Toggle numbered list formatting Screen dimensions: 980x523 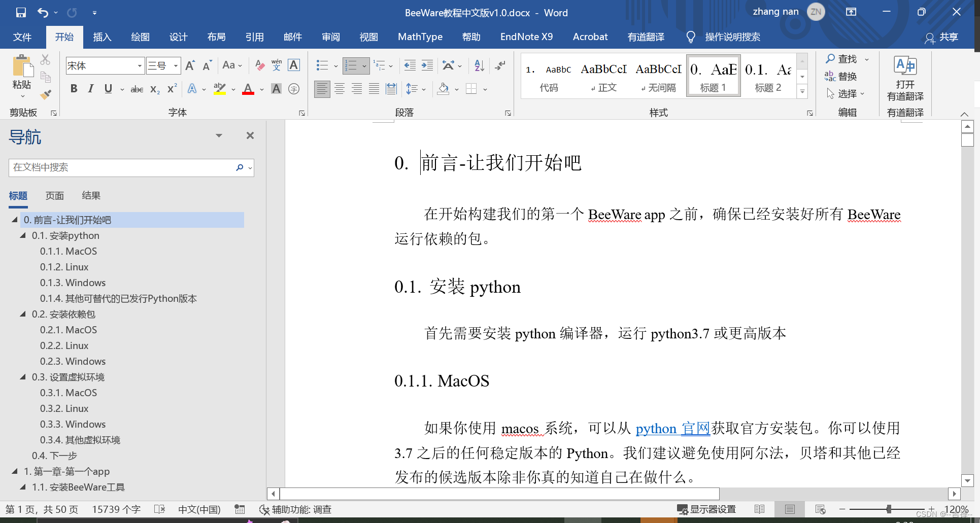click(x=351, y=65)
